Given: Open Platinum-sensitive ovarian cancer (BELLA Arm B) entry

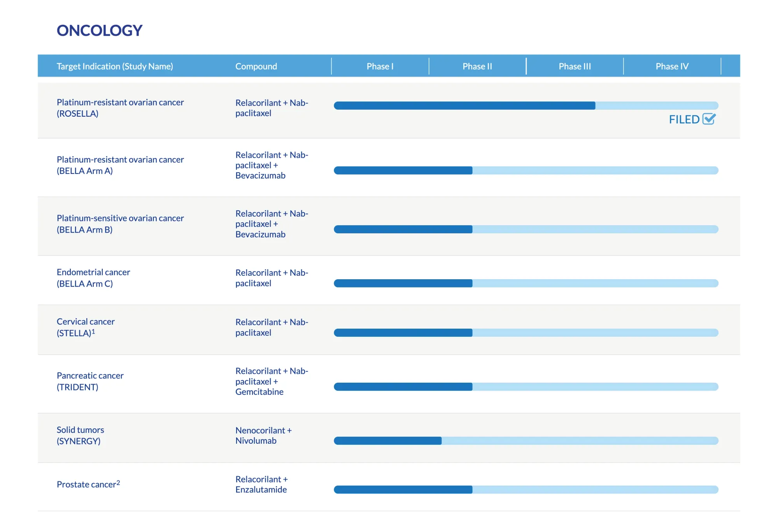Looking at the screenshot, I should pos(120,224).
